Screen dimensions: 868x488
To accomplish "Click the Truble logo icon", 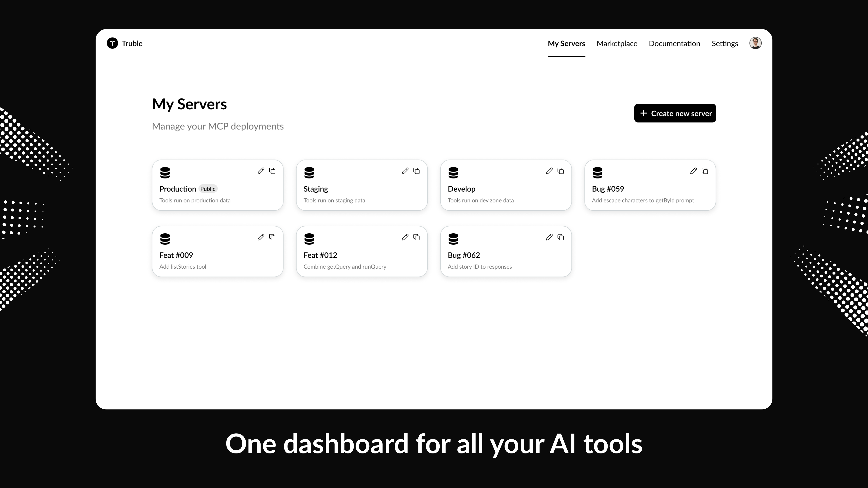I will 113,43.
